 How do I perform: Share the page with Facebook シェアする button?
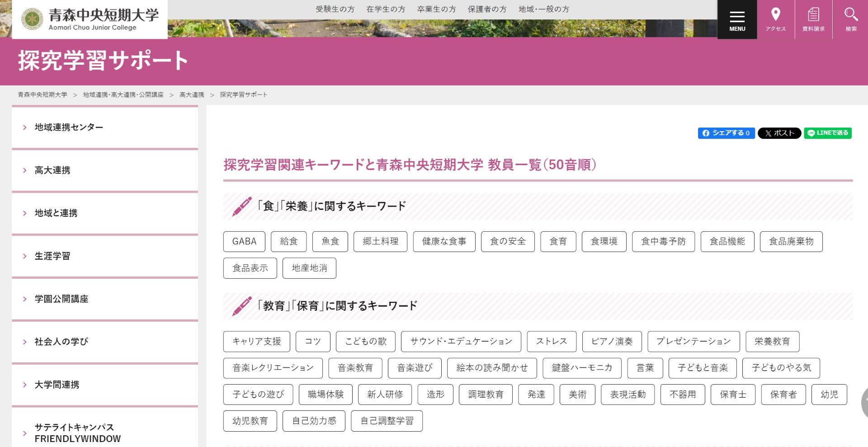pyautogui.click(x=726, y=133)
